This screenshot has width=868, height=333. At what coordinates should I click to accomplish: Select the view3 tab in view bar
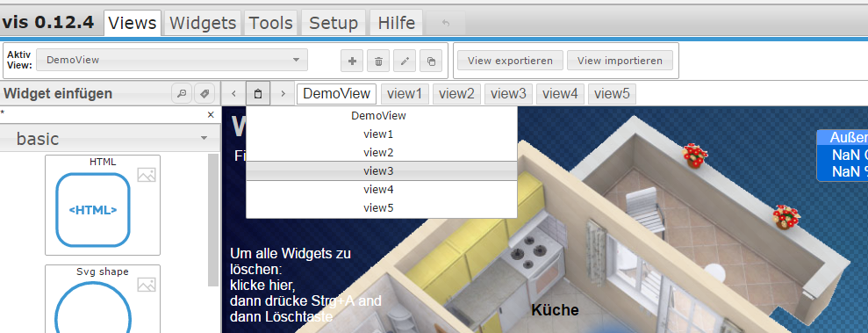coord(508,94)
